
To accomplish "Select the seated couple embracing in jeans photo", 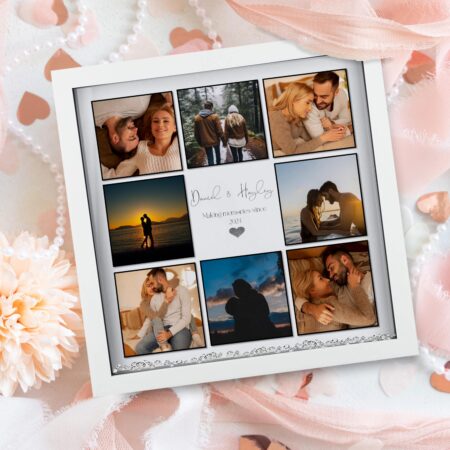I will [x=160, y=310].
